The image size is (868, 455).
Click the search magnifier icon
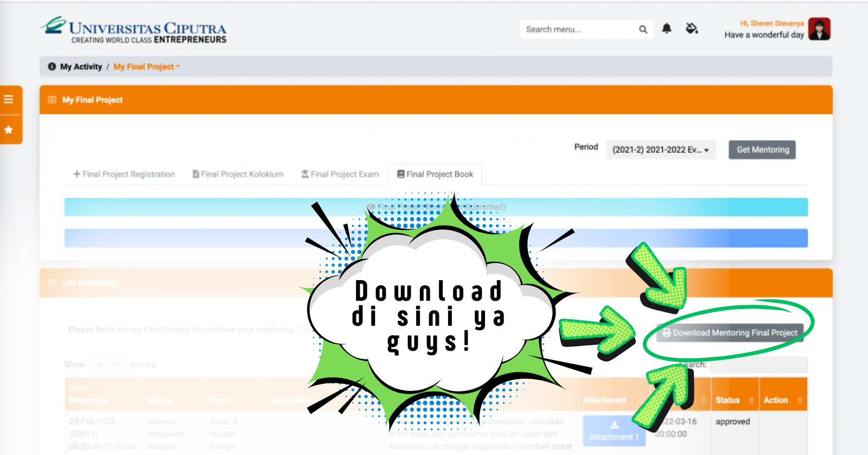click(643, 29)
